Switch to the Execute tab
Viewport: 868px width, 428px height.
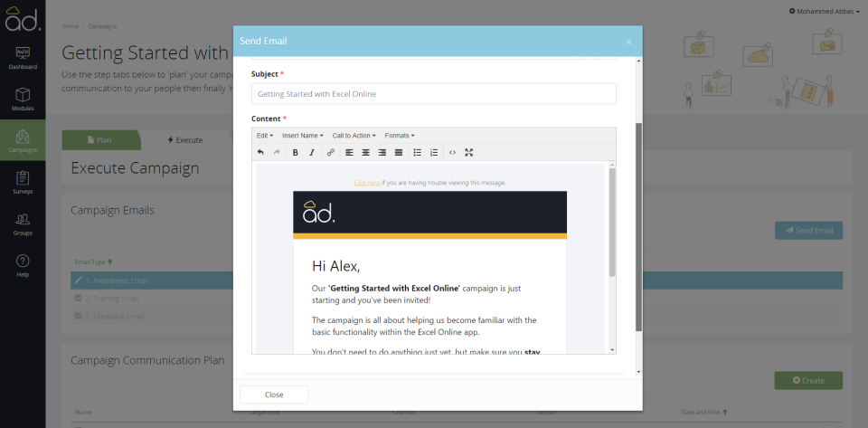point(184,140)
